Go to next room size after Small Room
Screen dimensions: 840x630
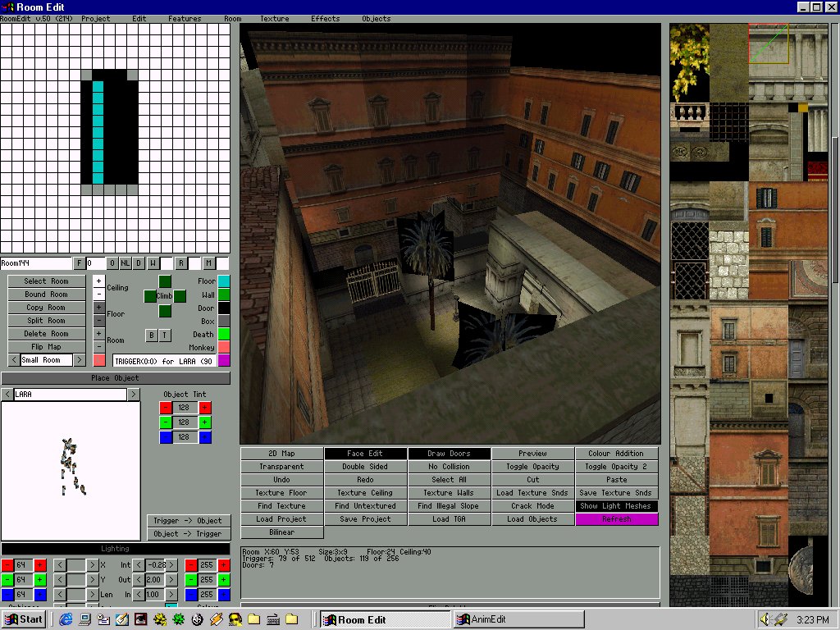79,360
